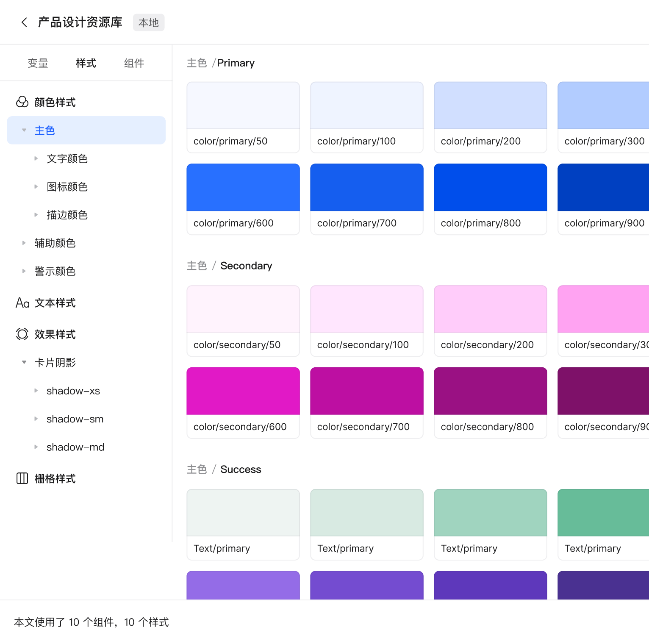The height and width of the screenshot is (644, 649).
Task: Click the 主色 / Secondary section heading
Action: tap(230, 266)
